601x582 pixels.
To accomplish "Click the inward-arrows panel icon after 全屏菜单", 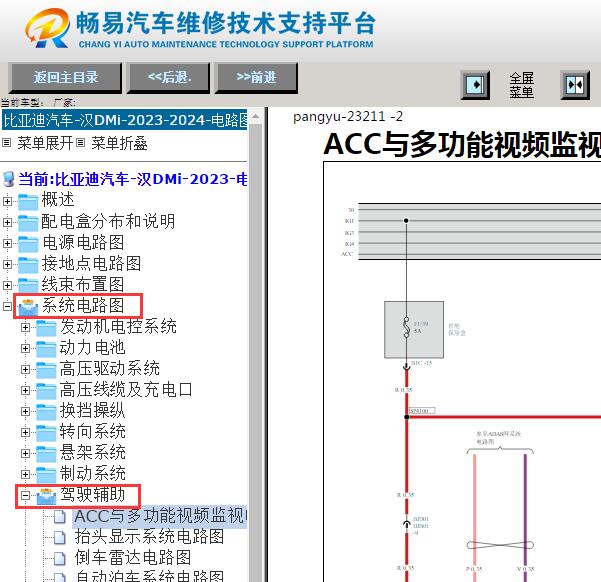I will [575, 85].
